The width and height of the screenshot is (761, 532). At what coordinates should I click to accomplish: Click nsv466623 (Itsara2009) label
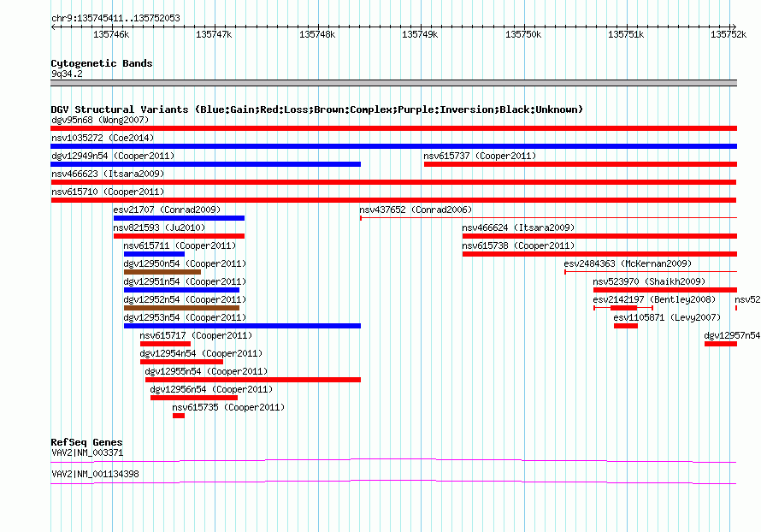[x=108, y=174]
